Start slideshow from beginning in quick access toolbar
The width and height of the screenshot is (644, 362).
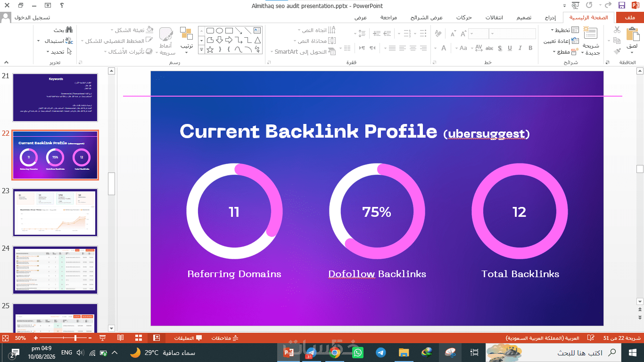point(575,6)
